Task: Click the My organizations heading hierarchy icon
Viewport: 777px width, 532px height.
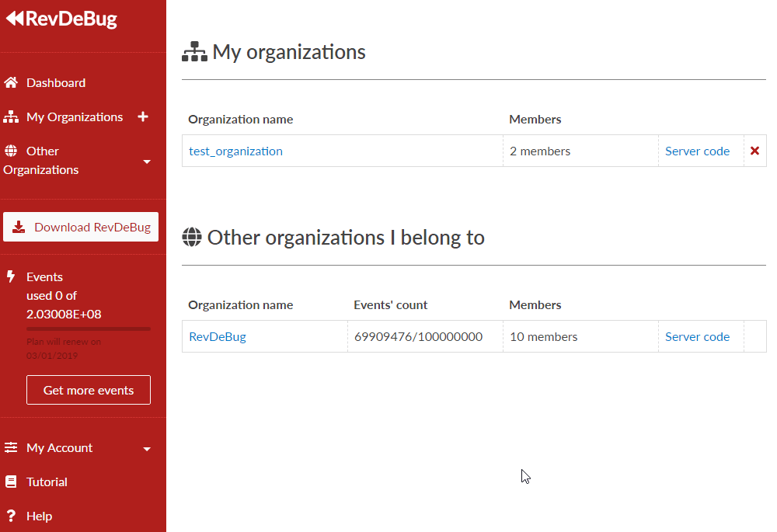Action: pyautogui.click(x=194, y=52)
